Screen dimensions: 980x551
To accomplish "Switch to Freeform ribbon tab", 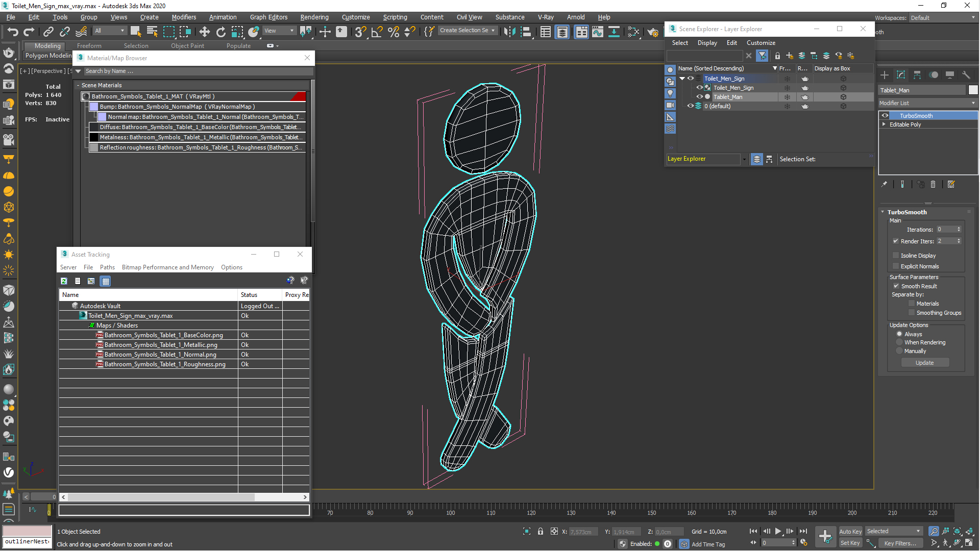I will [x=89, y=46].
